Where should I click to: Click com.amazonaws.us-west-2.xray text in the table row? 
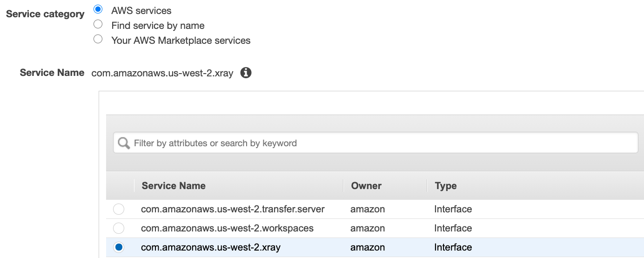[x=210, y=247]
